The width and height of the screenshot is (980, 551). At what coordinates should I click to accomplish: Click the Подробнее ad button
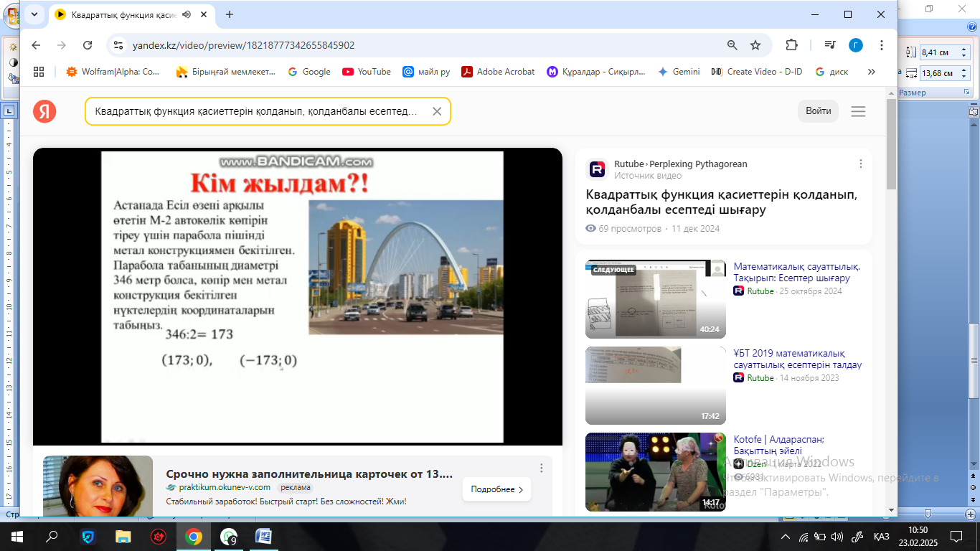(496, 489)
